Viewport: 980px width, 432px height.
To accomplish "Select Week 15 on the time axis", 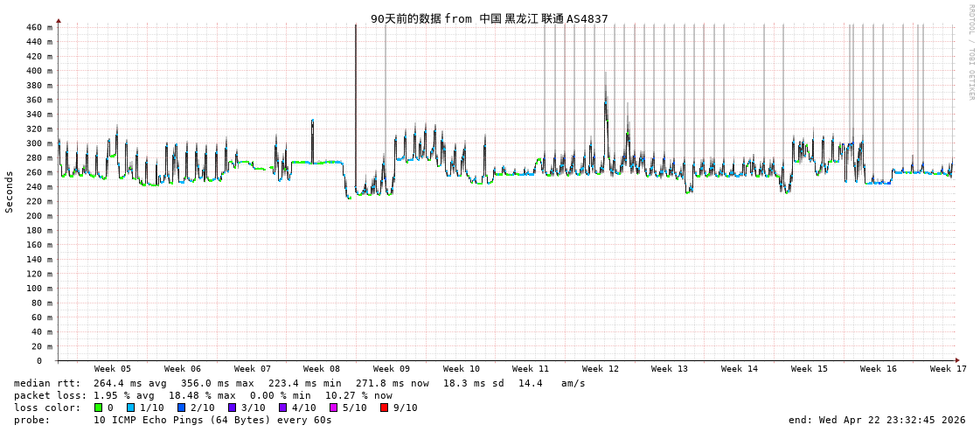I will 810,369.
